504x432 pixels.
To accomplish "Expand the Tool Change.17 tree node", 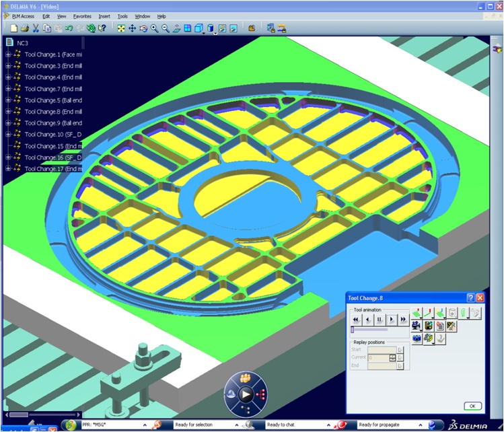I will [8, 168].
